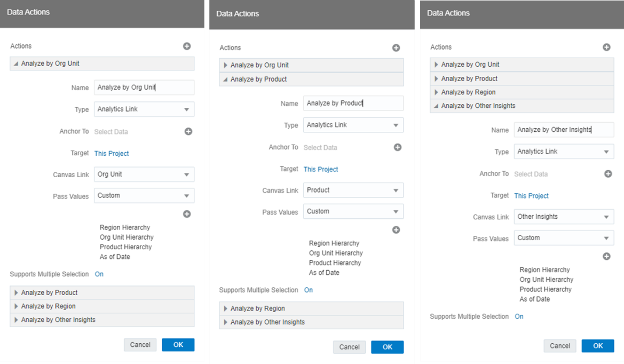
Task: Select Region Hierarchy value in left dialog
Action: pos(125,227)
